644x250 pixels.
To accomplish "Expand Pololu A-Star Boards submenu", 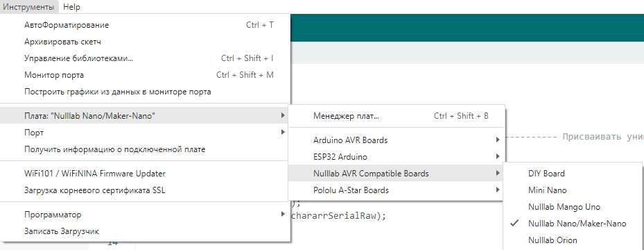I will [x=397, y=190].
